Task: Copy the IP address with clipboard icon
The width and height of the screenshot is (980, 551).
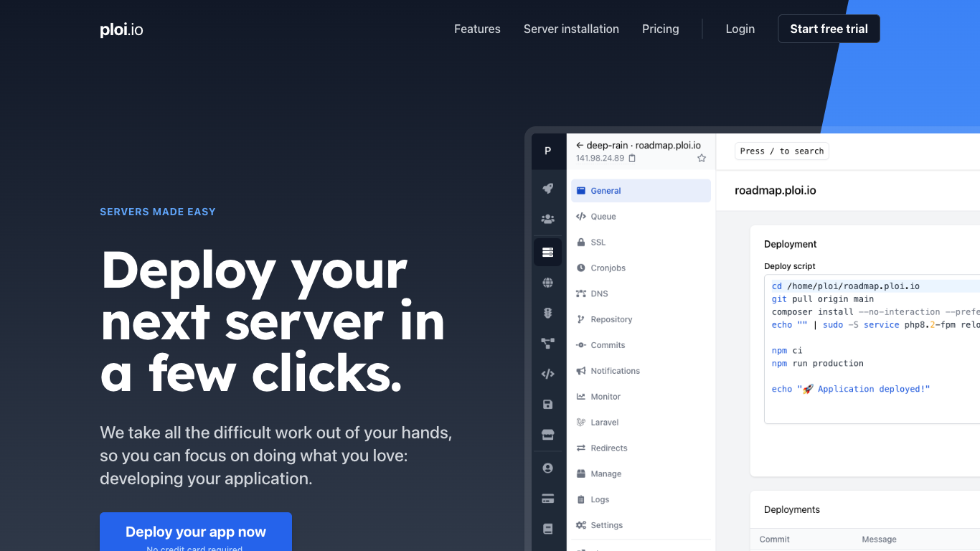Action: pyautogui.click(x=632, y=158)
